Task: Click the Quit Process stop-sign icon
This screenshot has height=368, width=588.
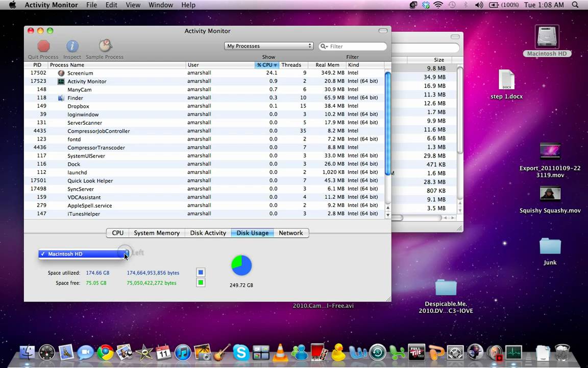Action: [43, 46]
